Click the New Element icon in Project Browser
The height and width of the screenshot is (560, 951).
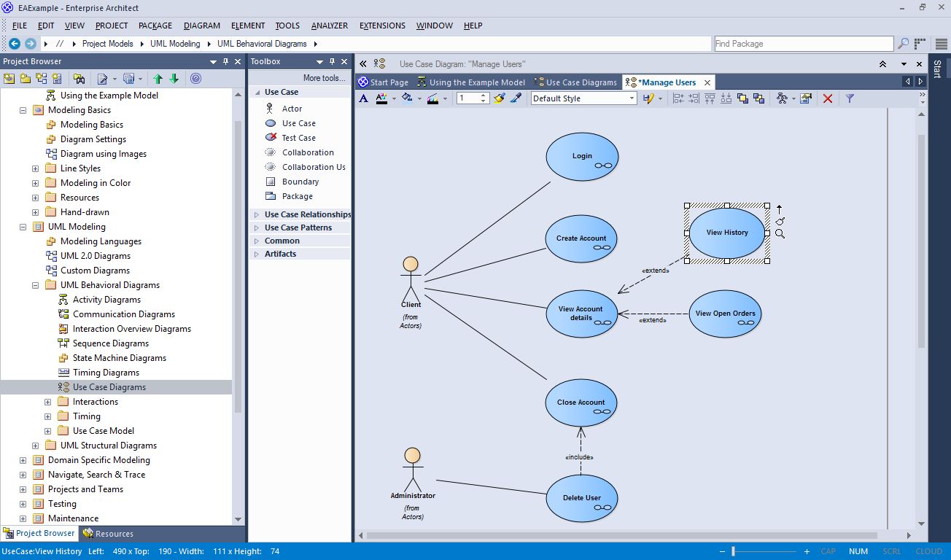pos(58,78)
